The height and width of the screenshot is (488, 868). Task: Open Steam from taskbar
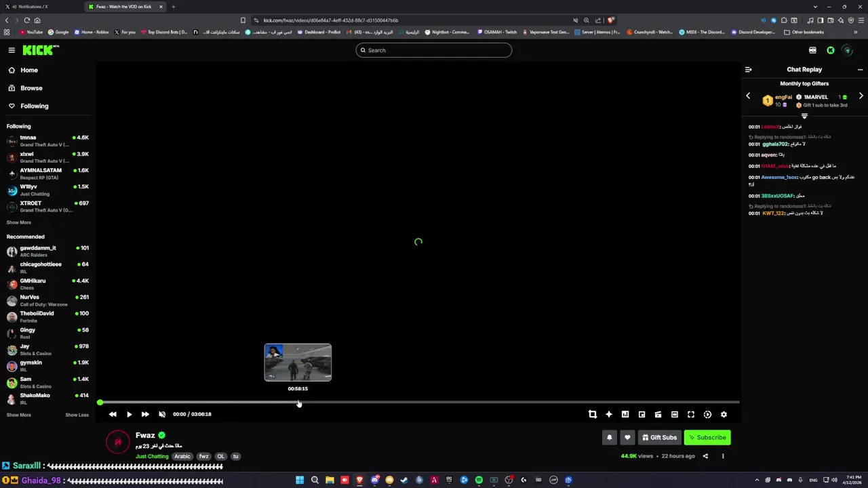(404, 480)
